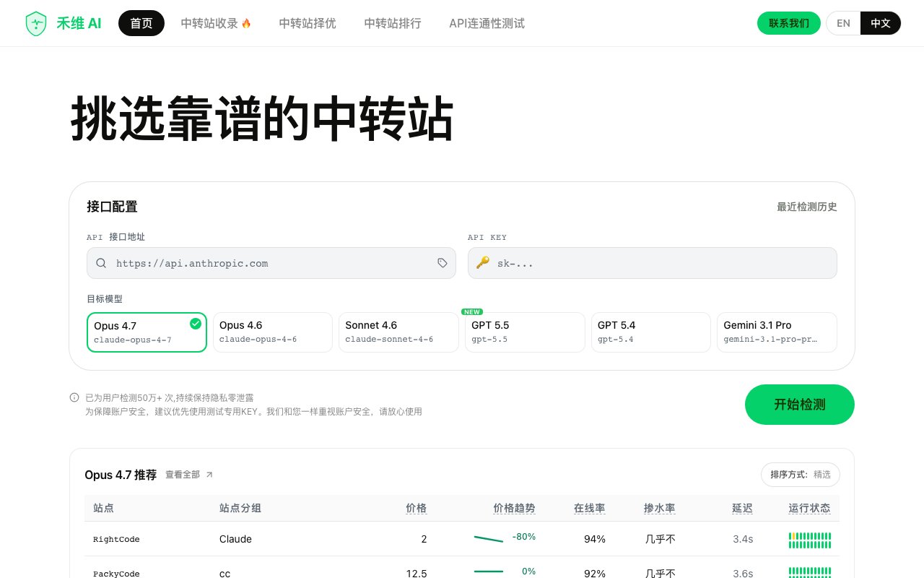924x578 pixels.
Task: Click the 价格趋势 column header
Action: point(515,508)
